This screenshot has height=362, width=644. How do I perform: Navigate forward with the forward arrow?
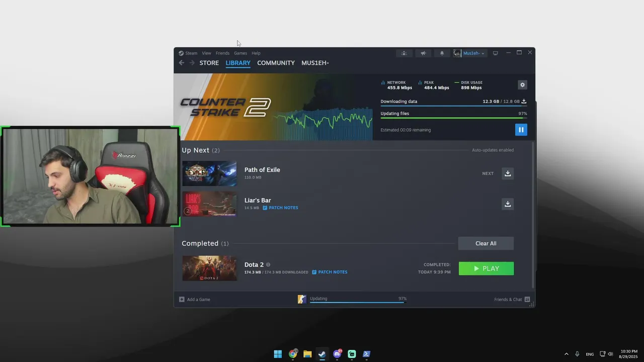pos(192,63)
